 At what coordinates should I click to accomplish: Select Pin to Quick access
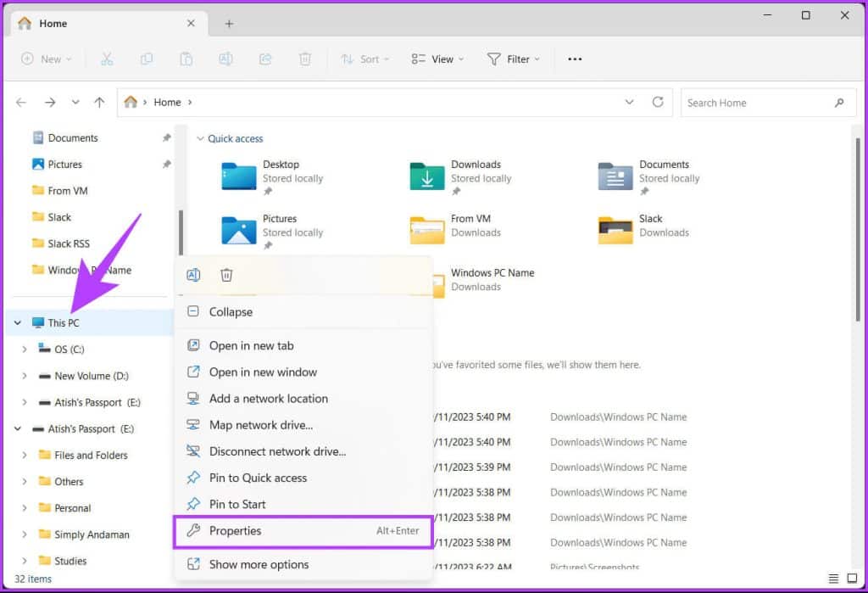click(258, 478)
